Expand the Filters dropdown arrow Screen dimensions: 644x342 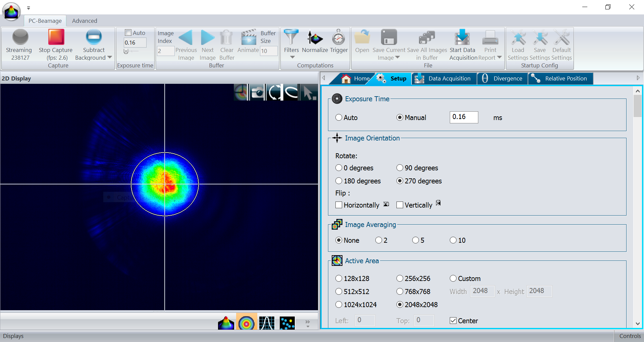click(x=292, y=57)
